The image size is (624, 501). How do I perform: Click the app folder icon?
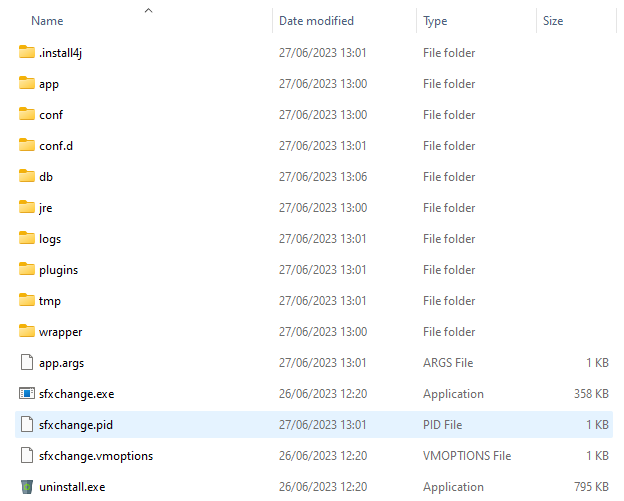click(27, 83)
